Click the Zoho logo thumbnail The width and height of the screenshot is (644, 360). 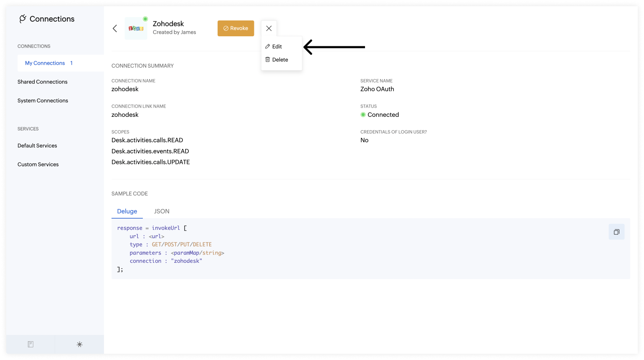click(136, 28)
